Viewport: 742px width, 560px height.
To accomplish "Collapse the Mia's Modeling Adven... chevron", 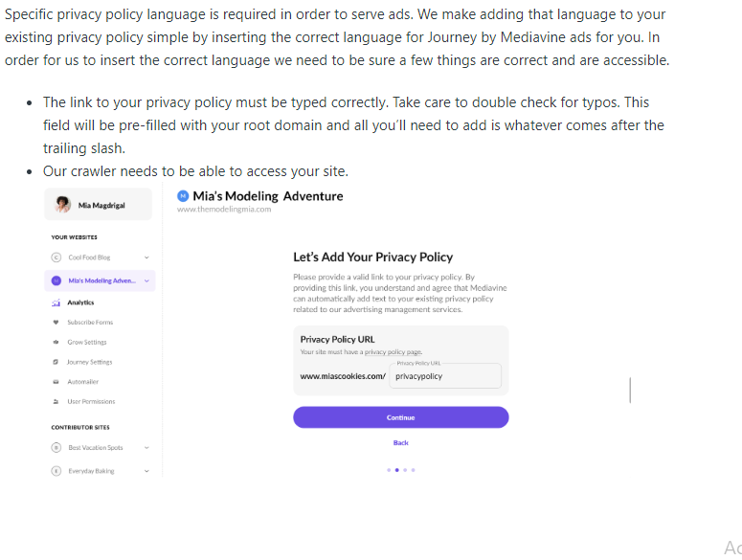I will pos(146,280).
